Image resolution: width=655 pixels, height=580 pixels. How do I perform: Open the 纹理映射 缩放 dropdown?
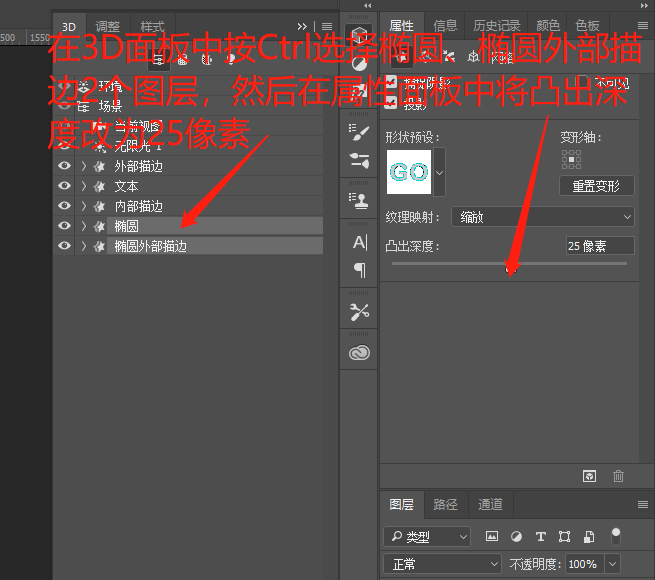pyautogui.click(x=543, y=217)
